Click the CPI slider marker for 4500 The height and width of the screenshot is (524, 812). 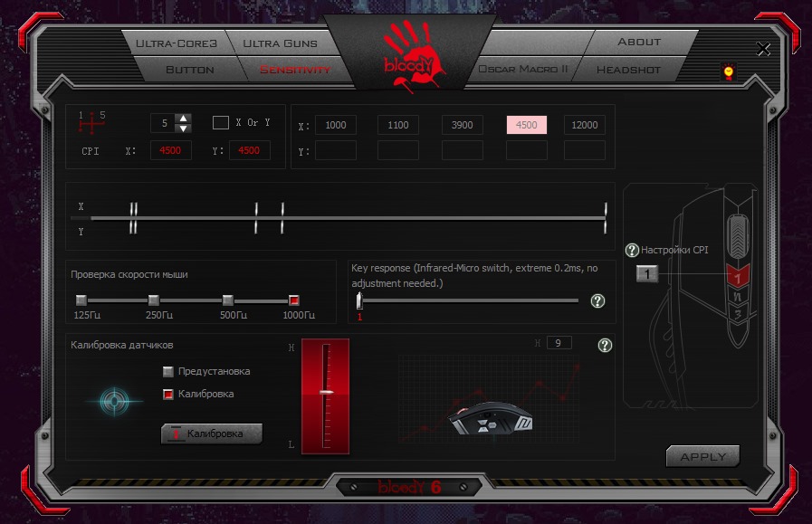click(x=282, y=218)
